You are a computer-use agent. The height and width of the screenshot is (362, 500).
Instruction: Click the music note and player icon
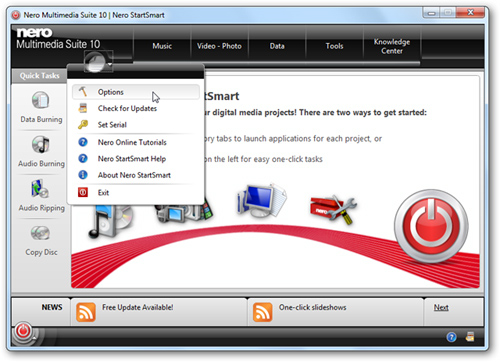point(110,222)
